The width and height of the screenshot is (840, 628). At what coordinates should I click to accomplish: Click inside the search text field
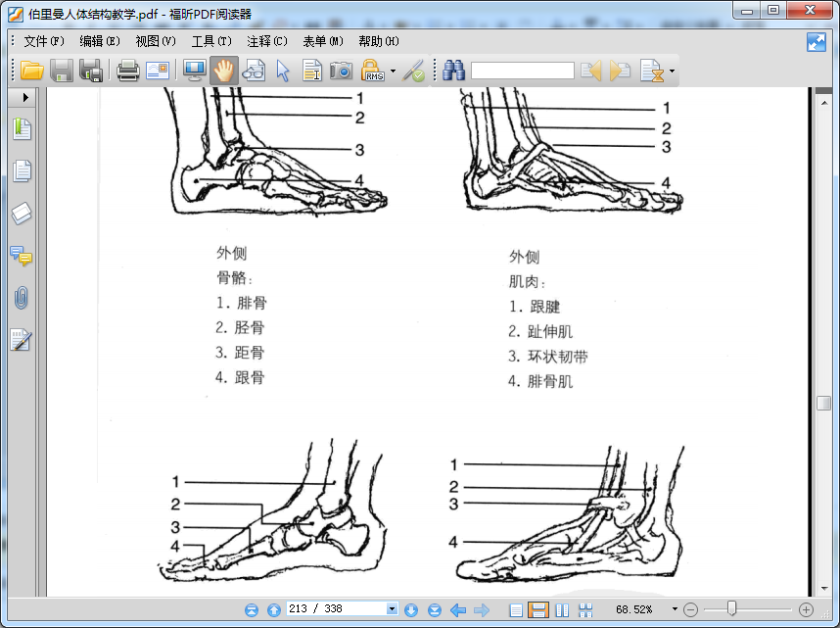point(523,71)
